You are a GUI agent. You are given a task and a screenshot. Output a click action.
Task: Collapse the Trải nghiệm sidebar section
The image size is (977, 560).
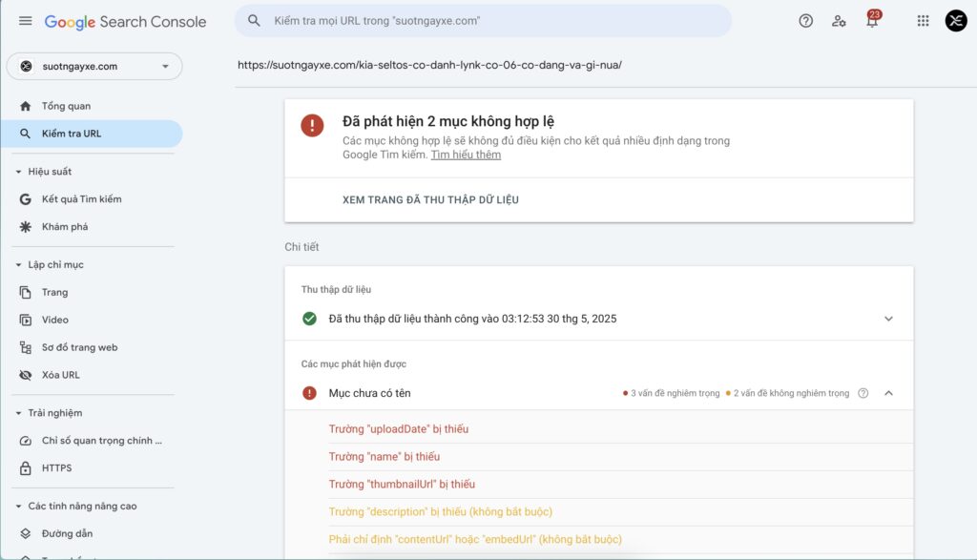(x=18, y=413)
